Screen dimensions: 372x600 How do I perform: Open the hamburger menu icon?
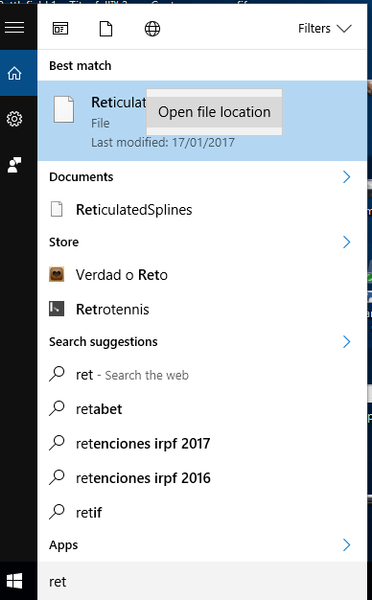pos(15,28)
